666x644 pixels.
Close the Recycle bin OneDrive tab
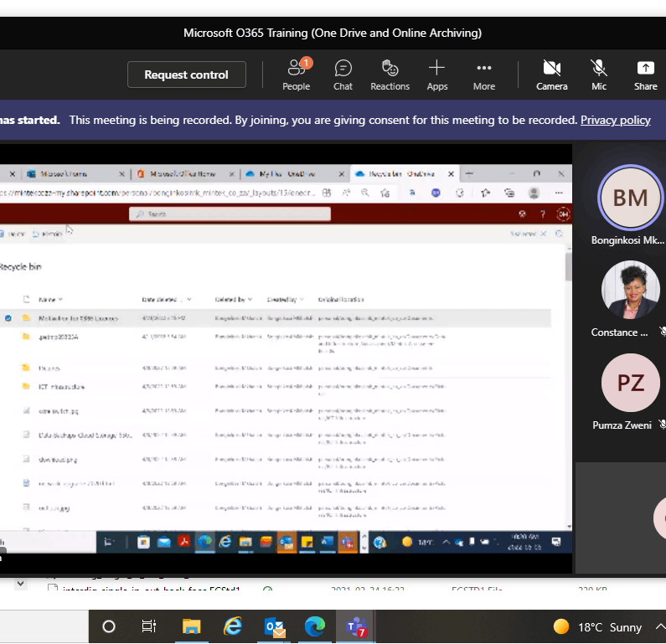click(451, 173)
